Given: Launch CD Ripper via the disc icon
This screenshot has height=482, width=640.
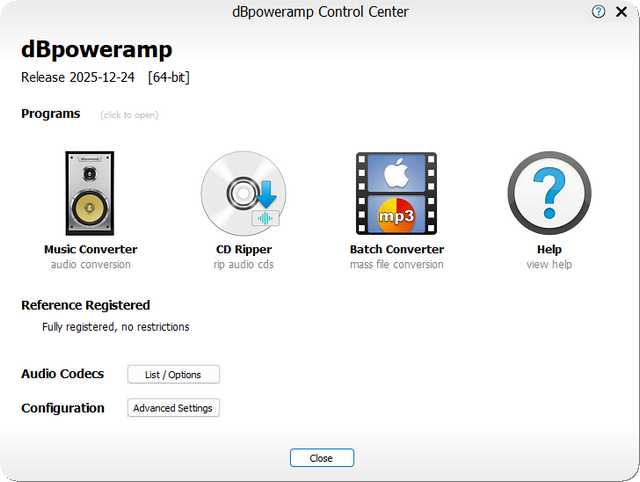Looking at the screenshot, I should [244, 193].
